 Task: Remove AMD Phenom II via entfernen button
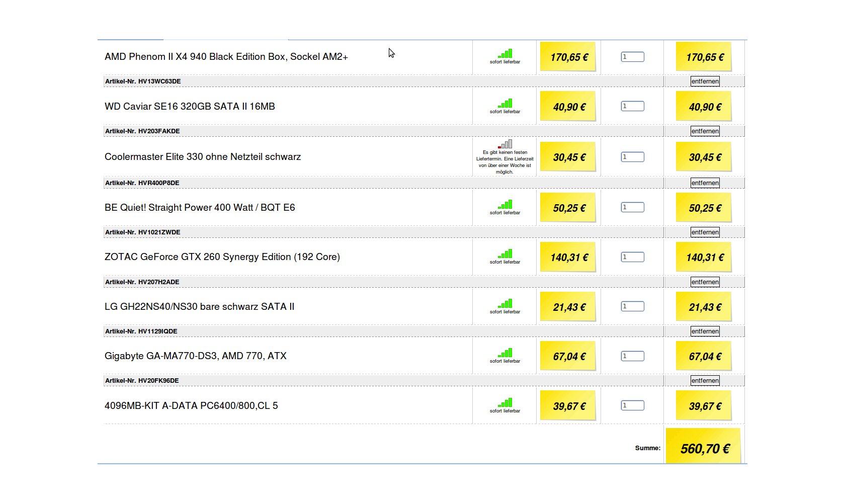[705, 81]
